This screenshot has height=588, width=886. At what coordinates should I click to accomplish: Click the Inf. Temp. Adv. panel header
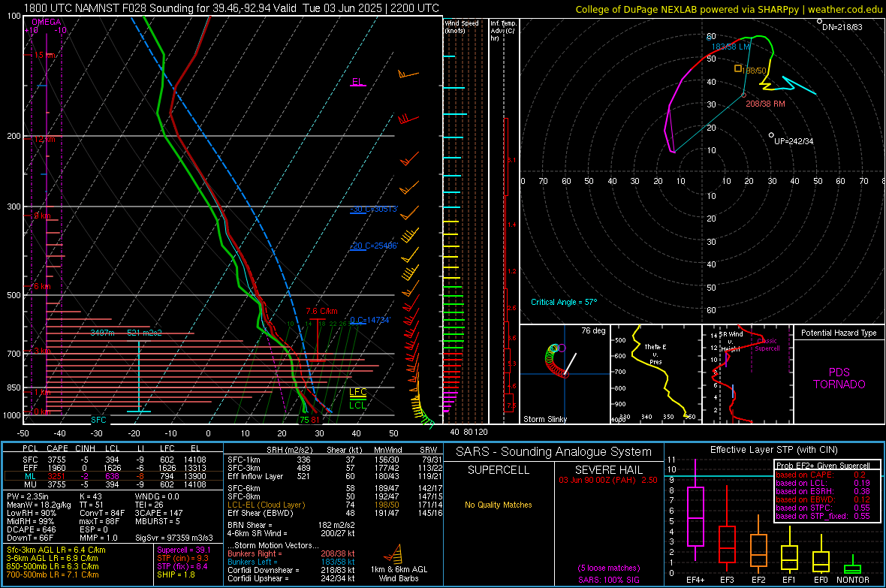[x=503, y=31]
